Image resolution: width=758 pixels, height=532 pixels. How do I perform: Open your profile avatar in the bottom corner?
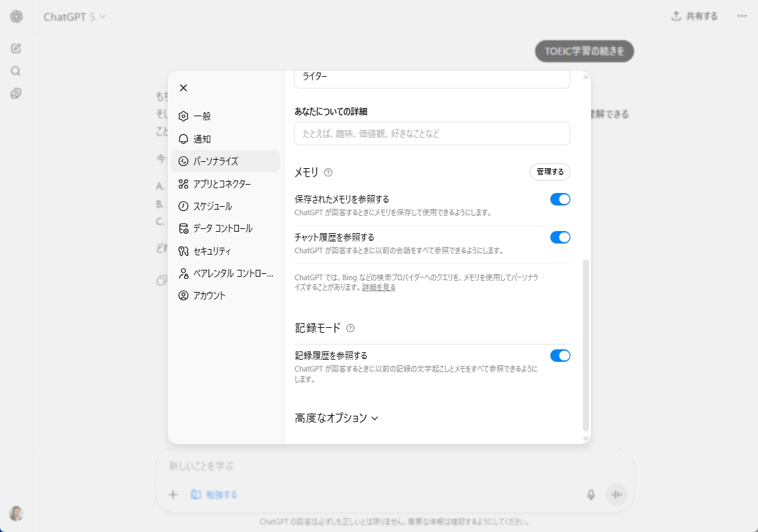tap(17, 513)
